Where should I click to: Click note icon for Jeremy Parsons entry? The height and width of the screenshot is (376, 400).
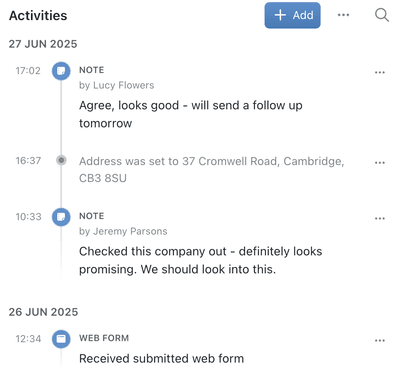[x=61, y=217]
